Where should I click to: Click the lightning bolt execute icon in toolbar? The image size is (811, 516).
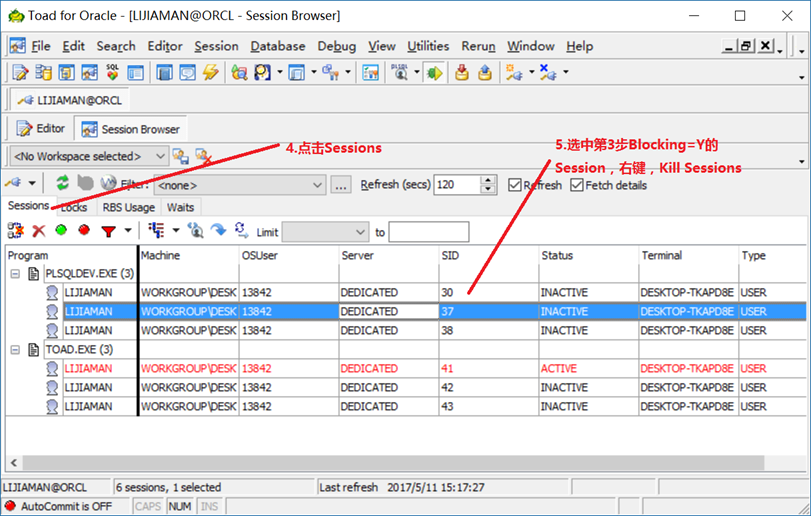point(211,72)
